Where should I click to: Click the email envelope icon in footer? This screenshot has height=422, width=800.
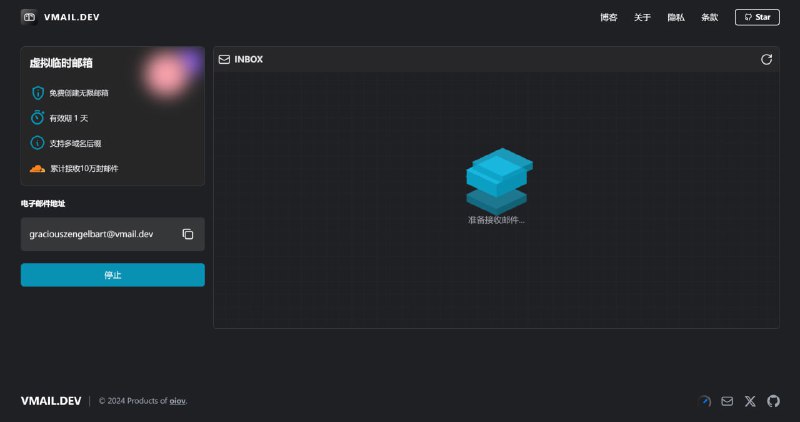[x=727, y=401]
